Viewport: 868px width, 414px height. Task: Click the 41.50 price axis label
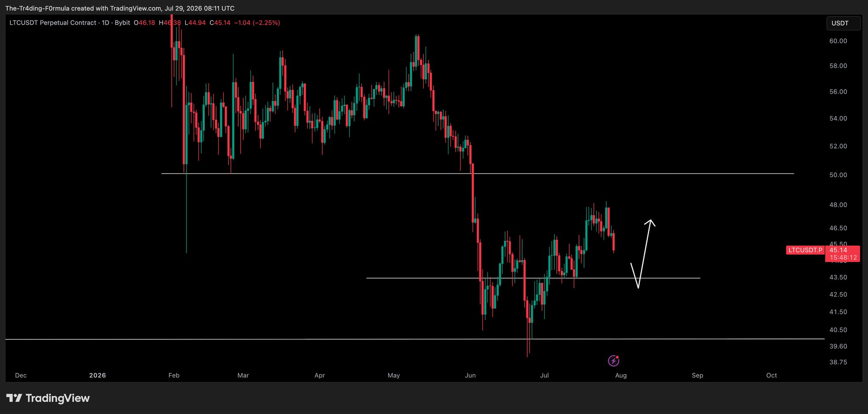(838, 312)
